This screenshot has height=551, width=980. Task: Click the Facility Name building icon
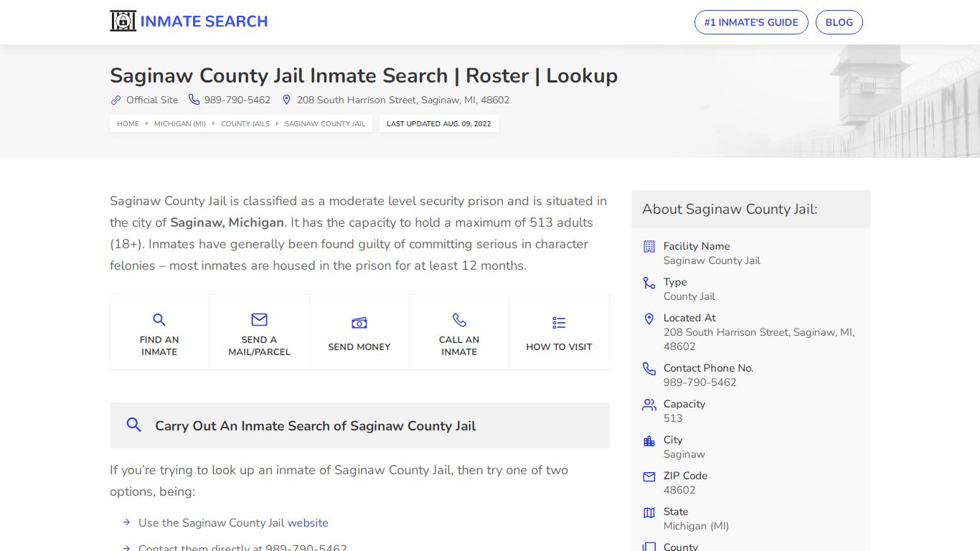tap(649, 246)
